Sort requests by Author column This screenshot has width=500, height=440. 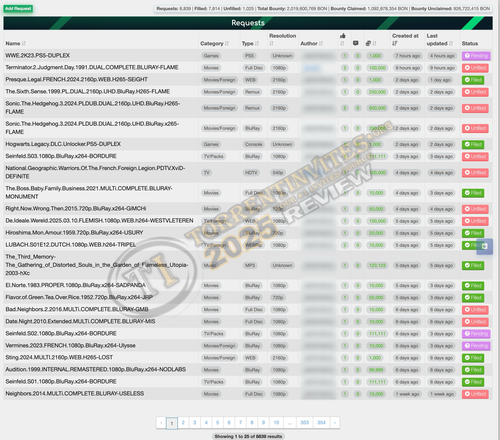coord(312,43)
